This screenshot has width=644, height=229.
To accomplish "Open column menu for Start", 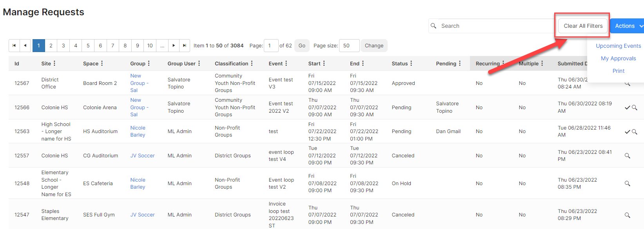I will pyautogui.click(x=324, y=63).
